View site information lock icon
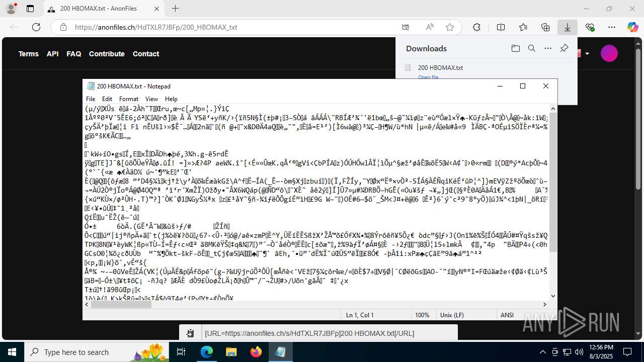Viewport: 644px width, 362px height. pyautogui.click(x=63, y=27)
